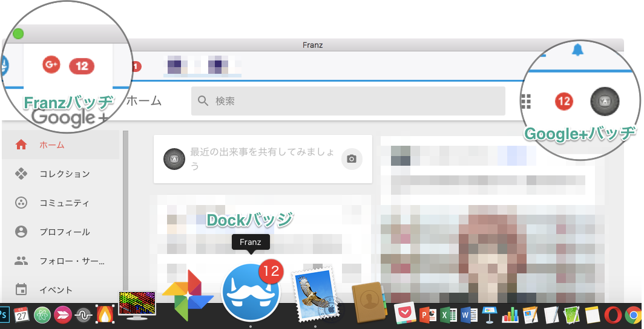Click the pixelated photo in right post
This screenshot has width=644, height=329.
(493, 255)
